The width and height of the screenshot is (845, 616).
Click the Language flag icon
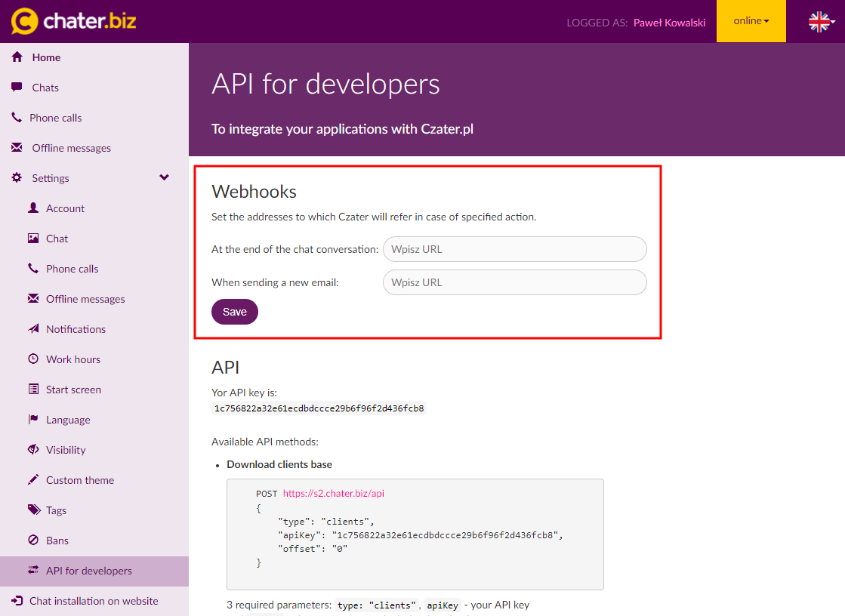33,419
